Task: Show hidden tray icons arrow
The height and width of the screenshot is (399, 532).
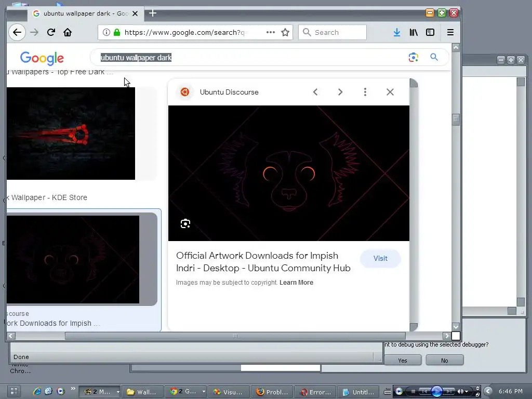Action: pos(488,391)
